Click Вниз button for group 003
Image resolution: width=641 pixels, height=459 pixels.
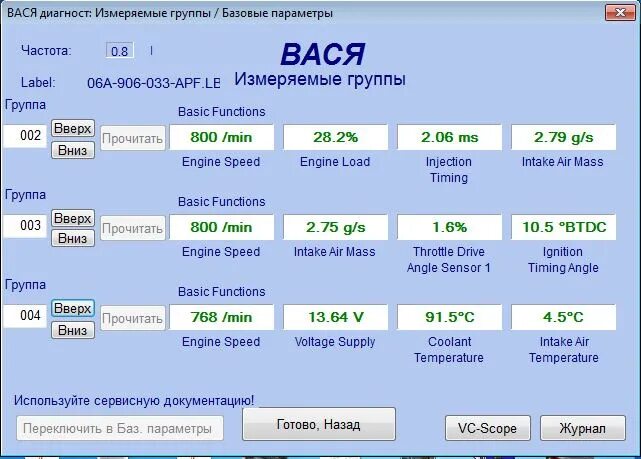coord(73,238)
